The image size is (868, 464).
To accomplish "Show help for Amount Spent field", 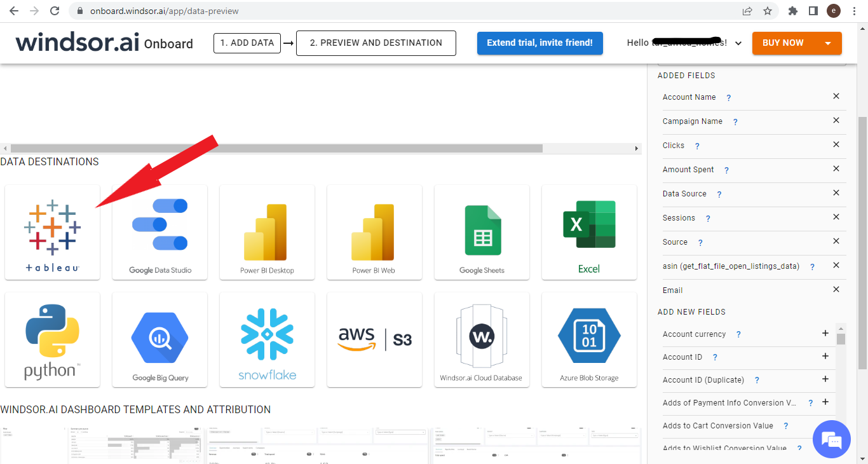I will pyautogui.click(x=726, y=170).
